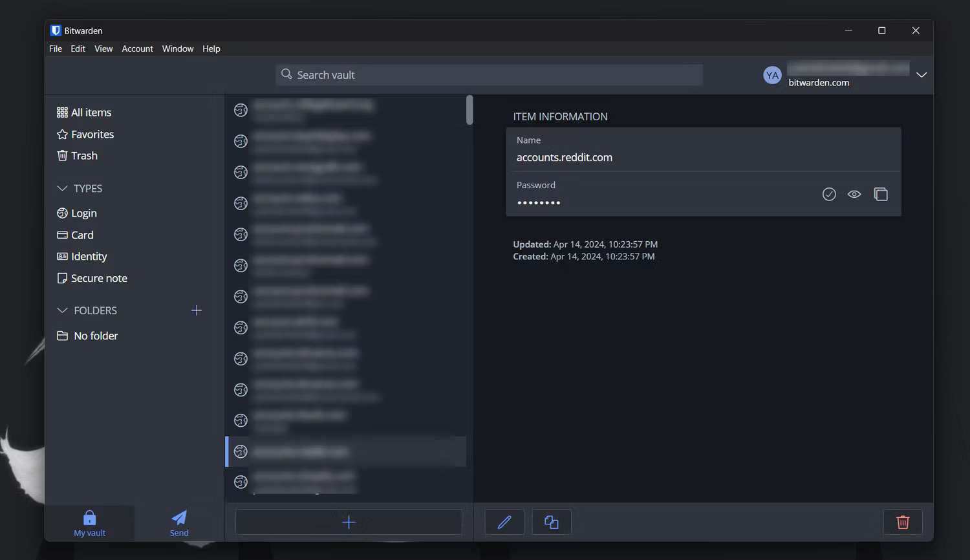Image resolution: width=970 pixels, height=560 pixels.
Task: Show Favorites items only
Action: (x=92, y=134)
